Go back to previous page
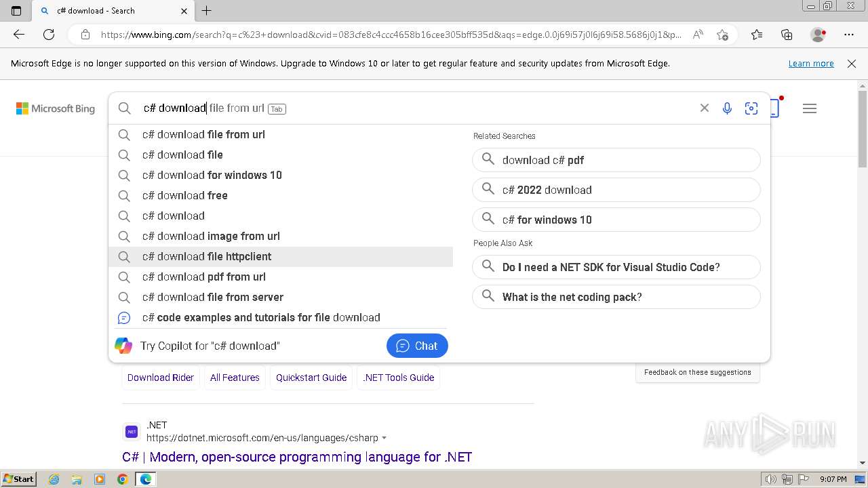The height and width of the screenshot is (488, 868). pos(19,35)
